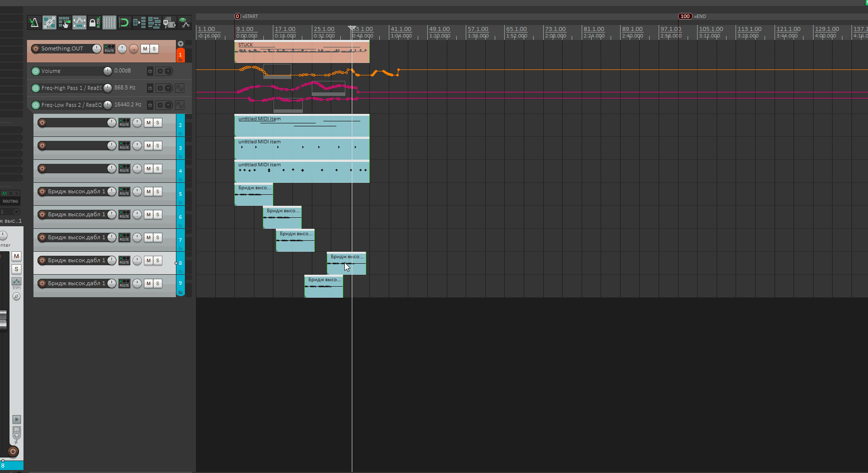The image size is (868, 473).
Task: Toggle the locking padlock icon
Action: point(92,22)
